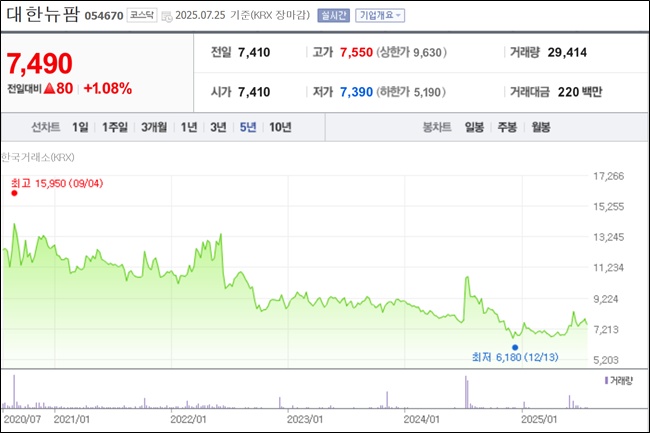Click the 최저 6,180 (12/13) label
The image size is (650, 433).
(x=515, y=357)
